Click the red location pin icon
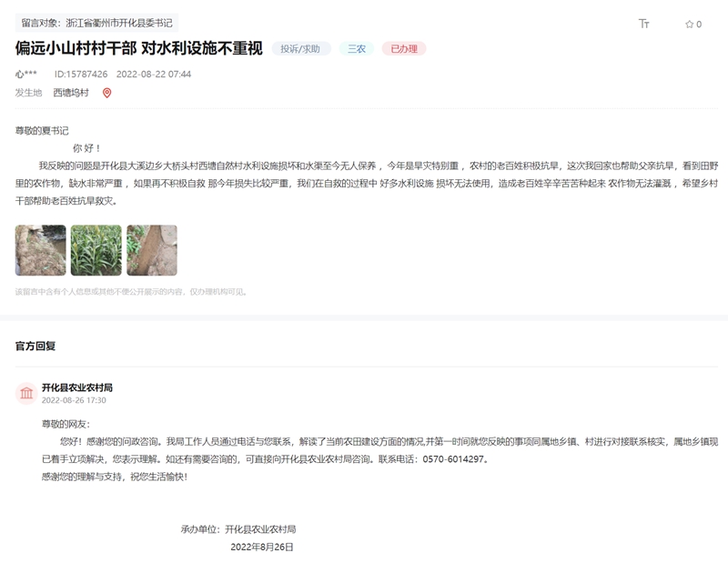 click(x=106, y=93)
